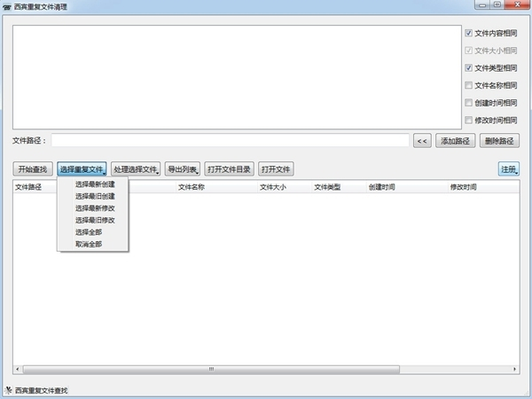Pick 选择全部 in the open menu
This screenshot has height=399, width=532.
click(x=88, y=231)
